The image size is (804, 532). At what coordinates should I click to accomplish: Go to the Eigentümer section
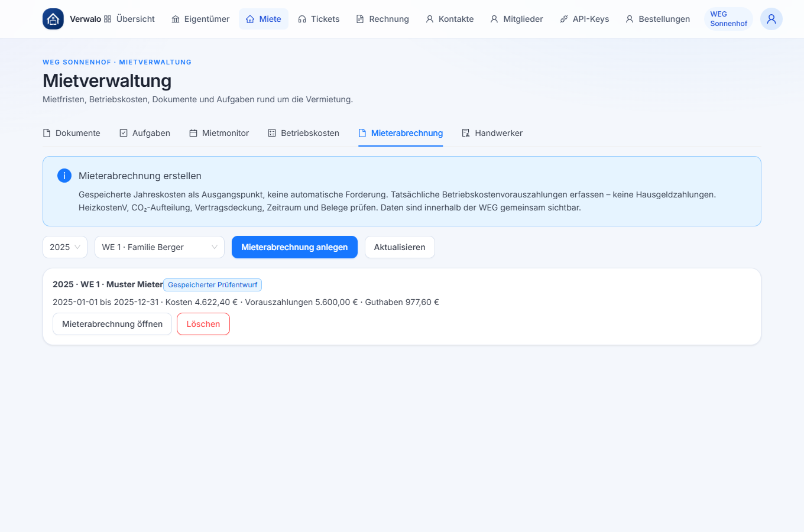click(200, 19)
